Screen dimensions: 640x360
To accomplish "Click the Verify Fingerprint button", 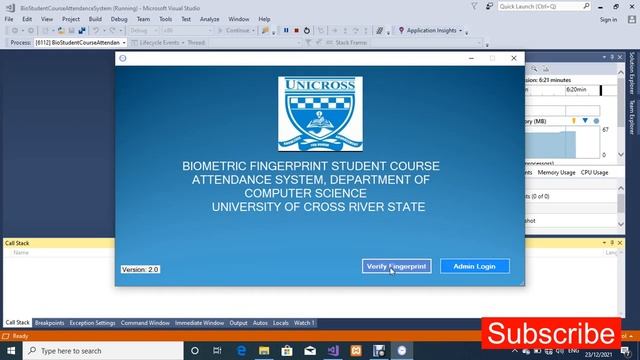I will 396,266.
